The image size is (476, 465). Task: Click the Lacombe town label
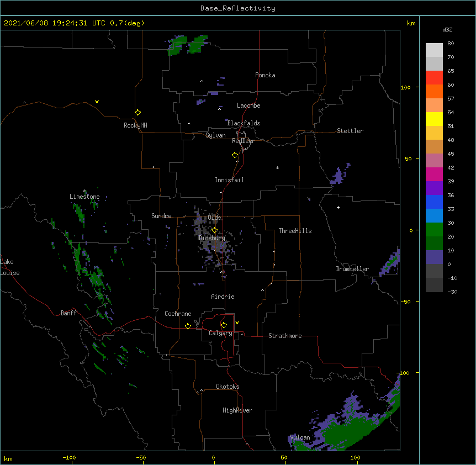pos(248,105)
